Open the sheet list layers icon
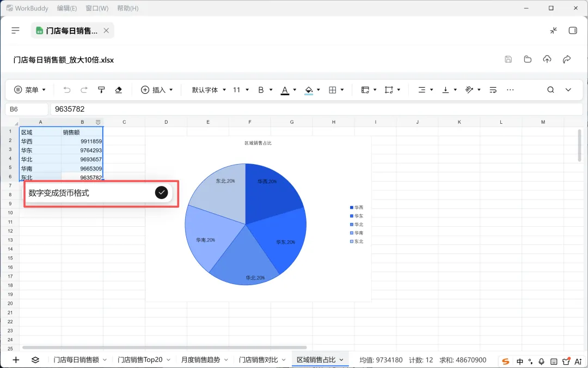Viewport: 588px width, 368px height. 35,360
